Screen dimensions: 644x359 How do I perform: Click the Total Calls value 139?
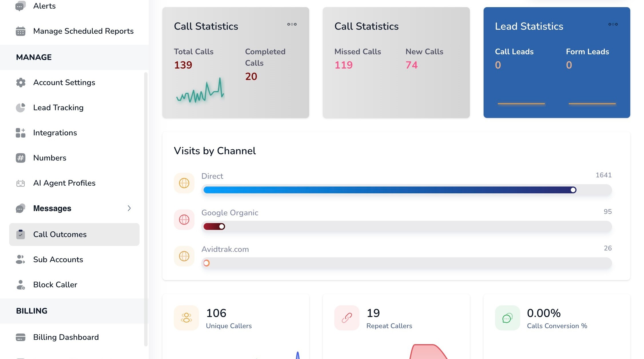coord(183,65)
